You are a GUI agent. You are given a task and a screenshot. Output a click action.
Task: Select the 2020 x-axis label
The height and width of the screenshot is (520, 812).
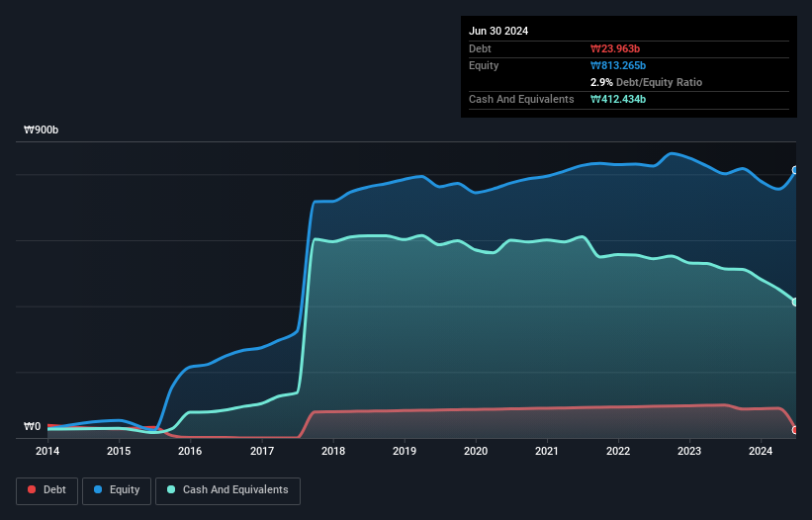[x=476, y=451]
